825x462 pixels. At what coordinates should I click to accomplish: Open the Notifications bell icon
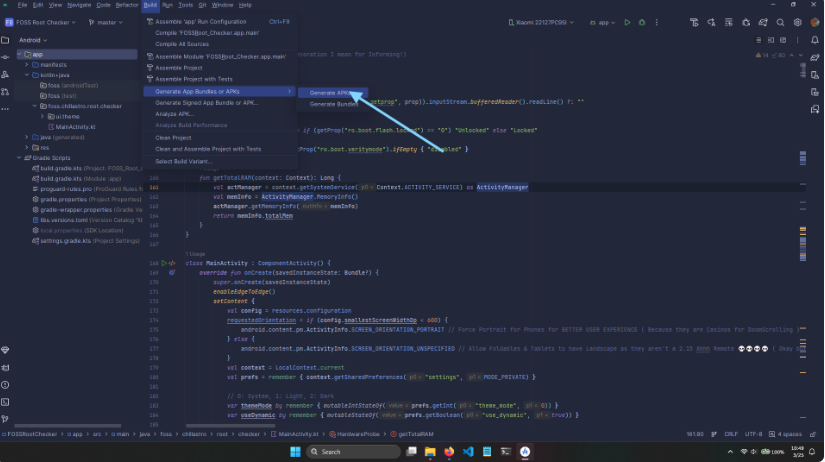tap(815, 40)
